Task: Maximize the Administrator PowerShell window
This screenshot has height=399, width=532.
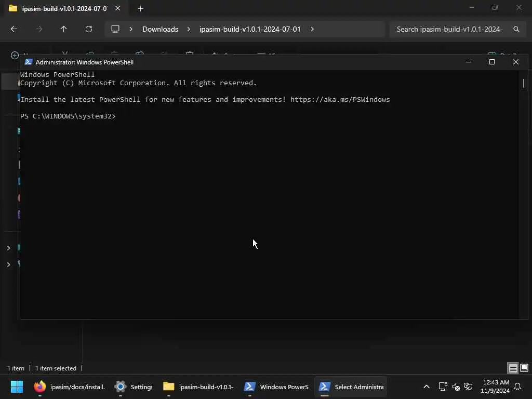Action: tap(492, 62)
